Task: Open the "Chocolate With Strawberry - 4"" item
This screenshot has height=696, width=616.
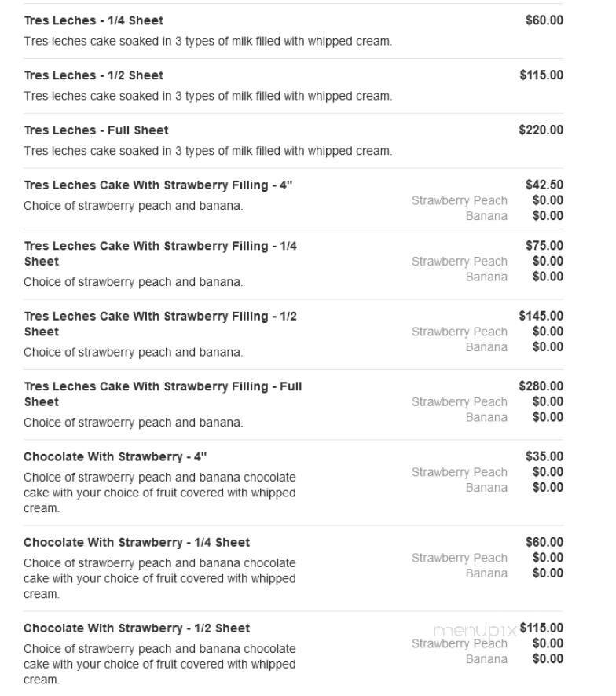Action: pos(115,456)
